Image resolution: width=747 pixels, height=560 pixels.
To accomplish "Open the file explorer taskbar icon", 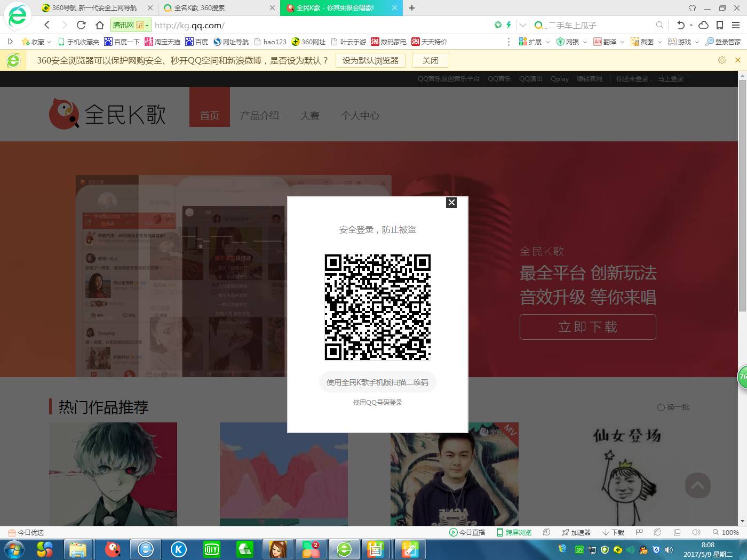I will click(x=78, y=549).
